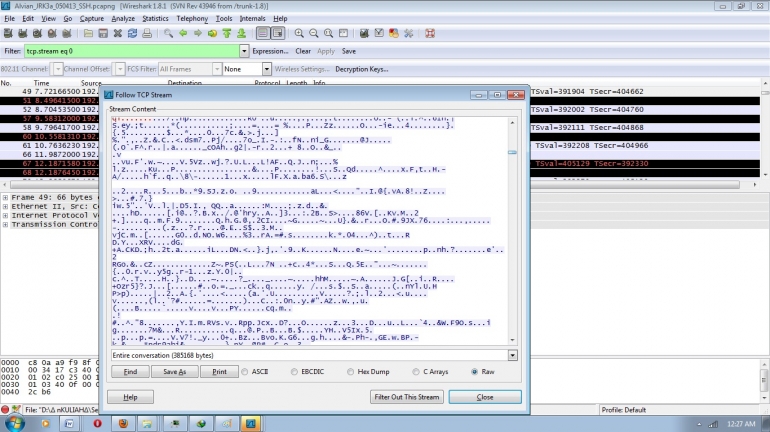Click the Help button in stream dialog

(130, 397)
